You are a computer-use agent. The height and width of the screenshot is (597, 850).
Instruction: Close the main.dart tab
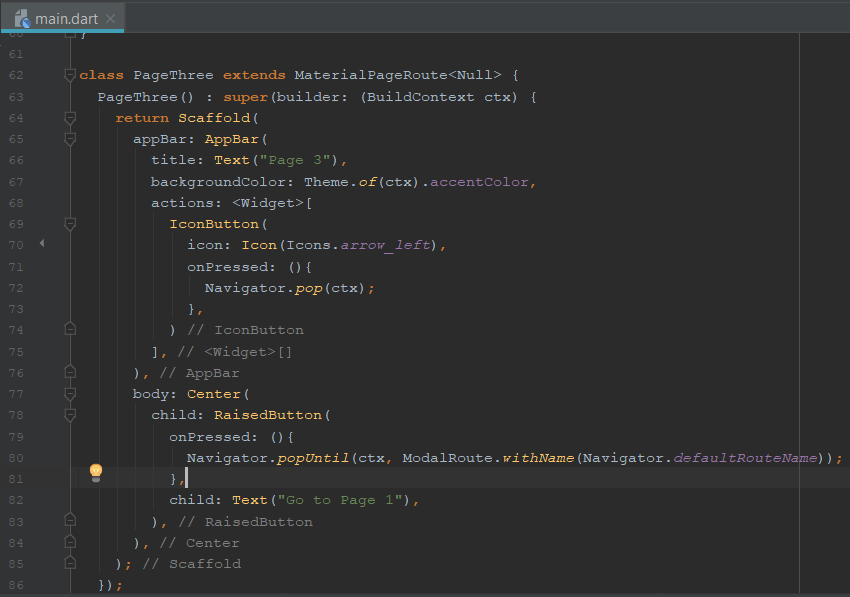(x=111, y=19)
